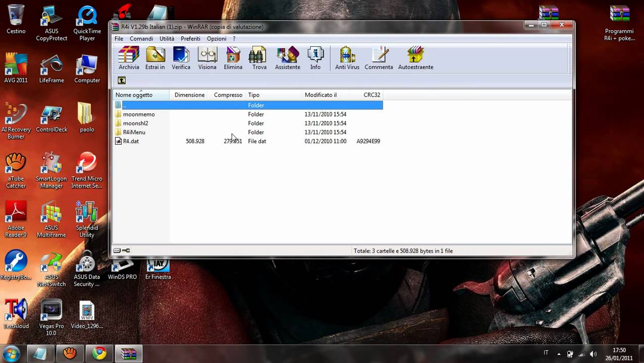Image resolution: width=644 pixels, height=363 pixels.
Task: Open QuickTime Player desktop shortcut
Action: (x=87, y=24)
